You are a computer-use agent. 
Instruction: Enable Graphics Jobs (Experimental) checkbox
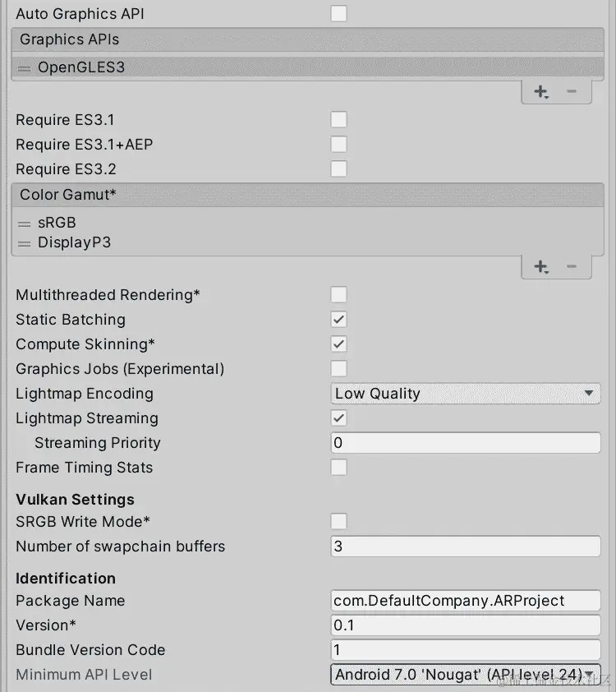(338, 368)
